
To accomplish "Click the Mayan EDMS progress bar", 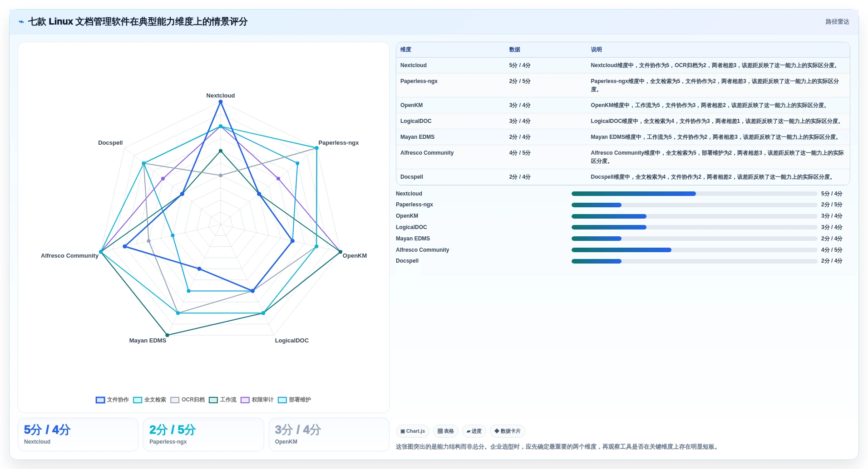I will pyautogui.click(x=694, y=239).
